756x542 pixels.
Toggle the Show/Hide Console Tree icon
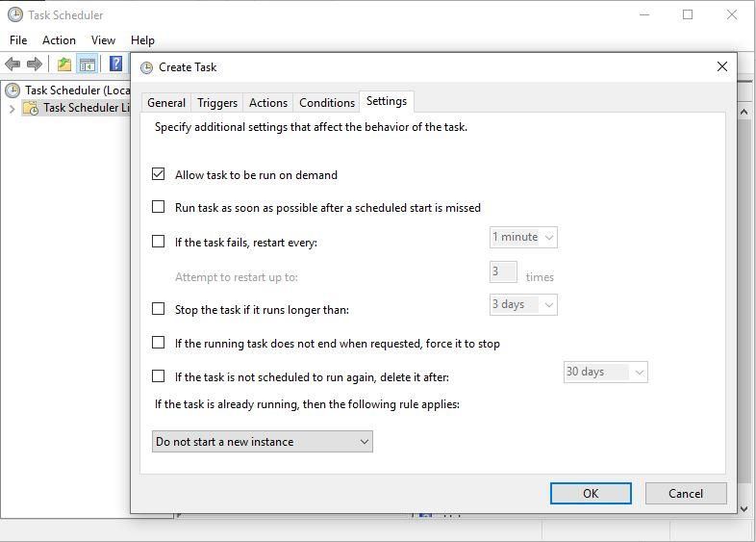pos(88,64)
